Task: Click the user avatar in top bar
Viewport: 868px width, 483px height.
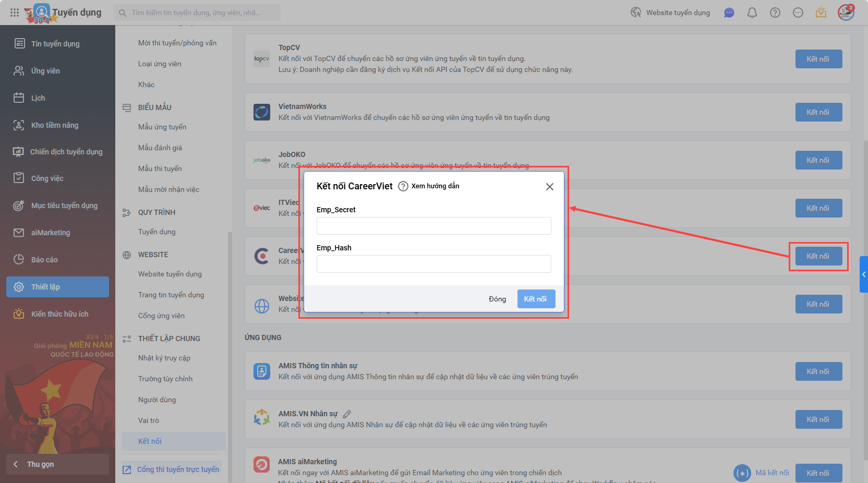Action: pos(846,13)
